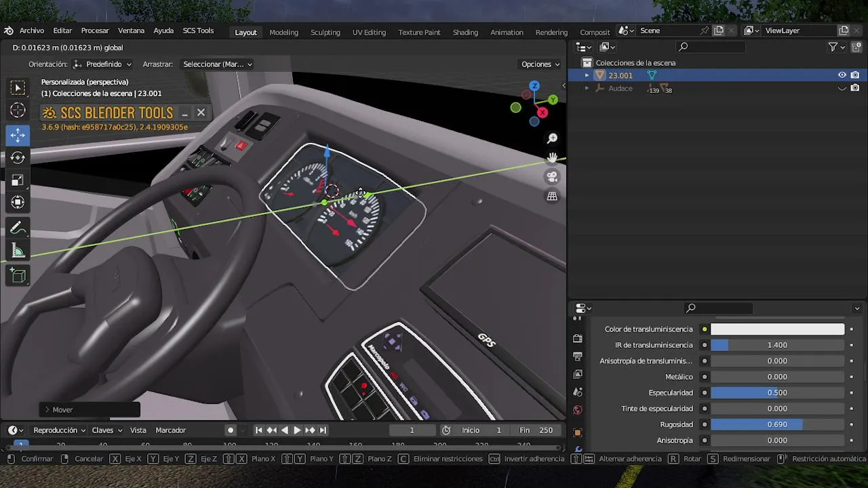Select the Add Cube tool
This screenshot has width=868, height=488.
point(18,276)
